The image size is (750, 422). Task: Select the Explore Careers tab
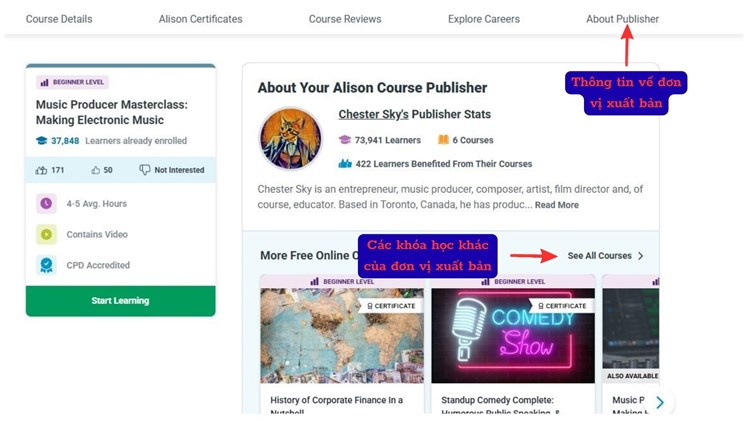tap(484, 19)
